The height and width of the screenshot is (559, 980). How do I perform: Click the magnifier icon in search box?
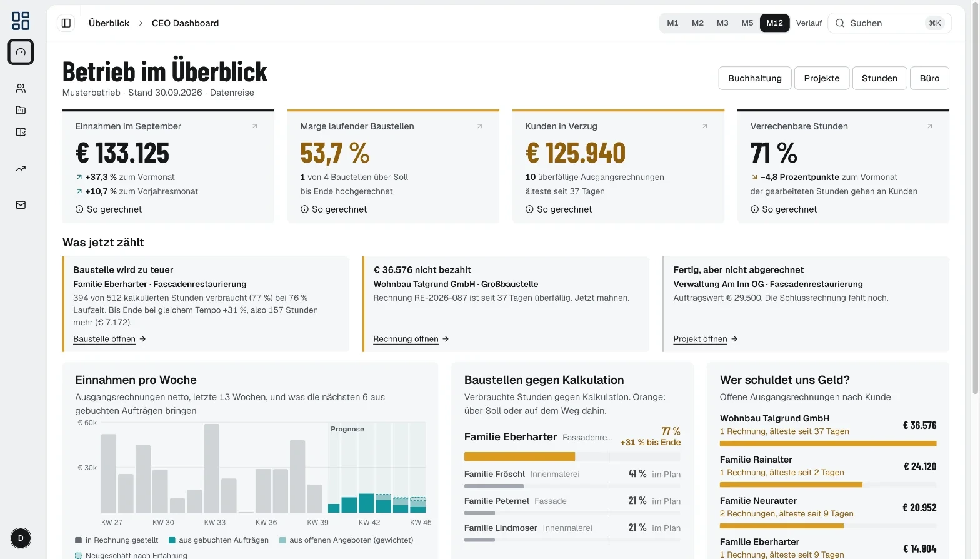point(840,23)
